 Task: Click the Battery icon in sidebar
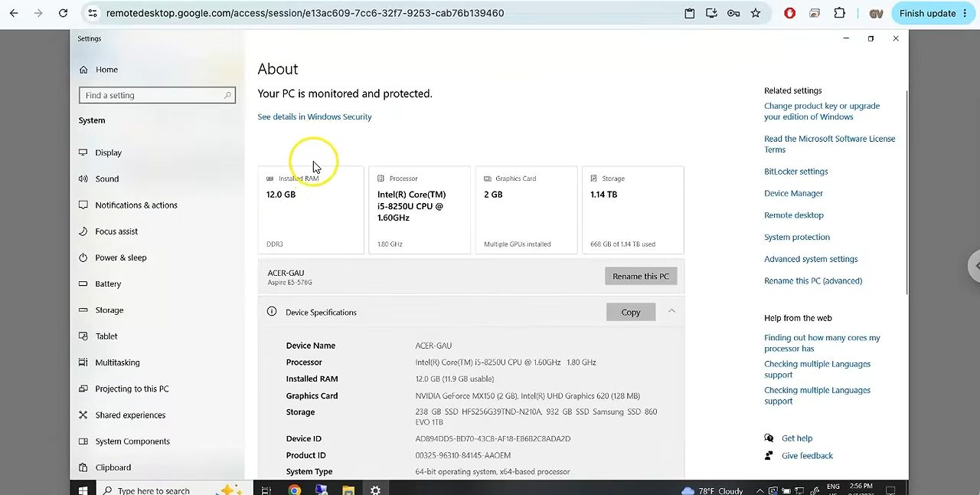83,284
